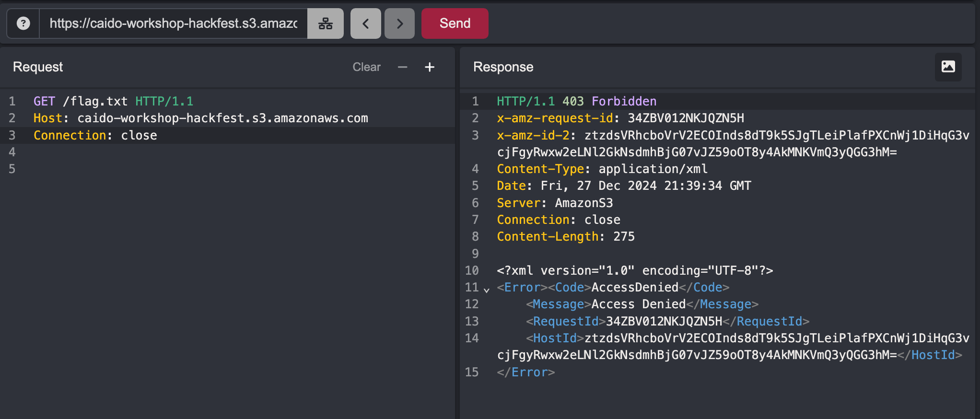This screenshot has height=419, width=980.
Task: Decrease request font size with minus
Action: pyautogui.click(x=402, y=67)
